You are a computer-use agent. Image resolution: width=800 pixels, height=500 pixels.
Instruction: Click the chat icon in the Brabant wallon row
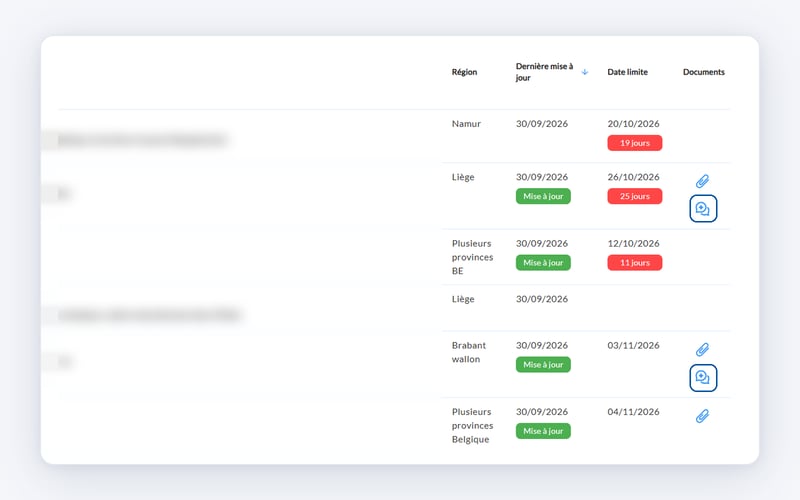703,378
